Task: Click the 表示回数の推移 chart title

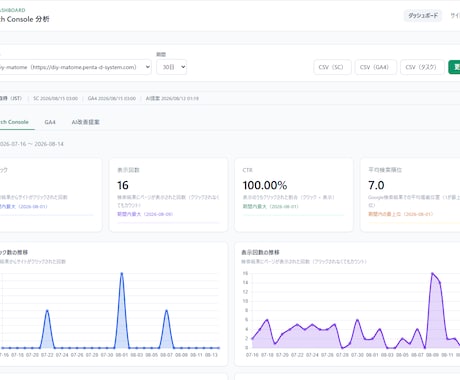Action: pyautogui.click(x=260, y=252)
